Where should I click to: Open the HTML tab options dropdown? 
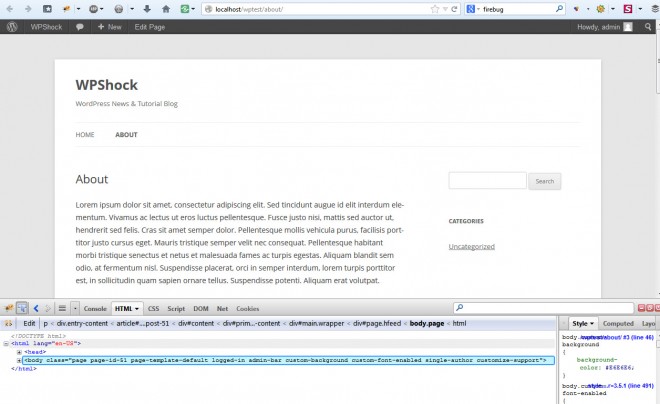click(x=137, y=309)
